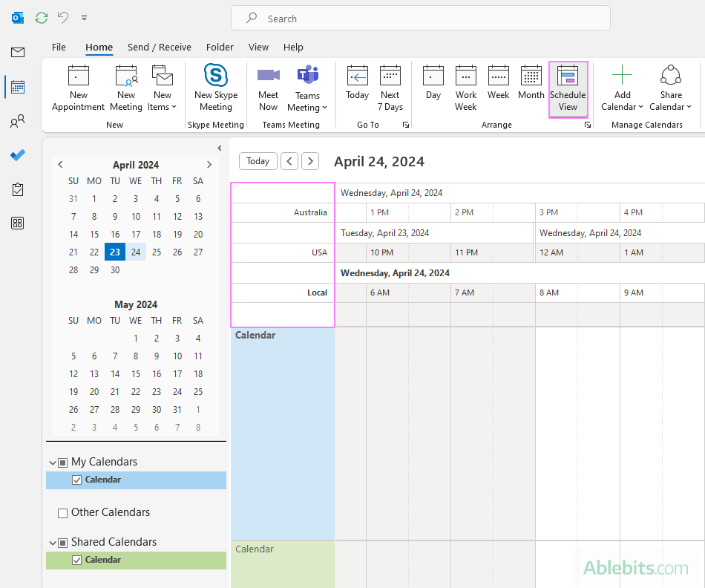Select the People icon in the sidebar
The width and height of the screenshot is (705, 588).
point(17,121)
